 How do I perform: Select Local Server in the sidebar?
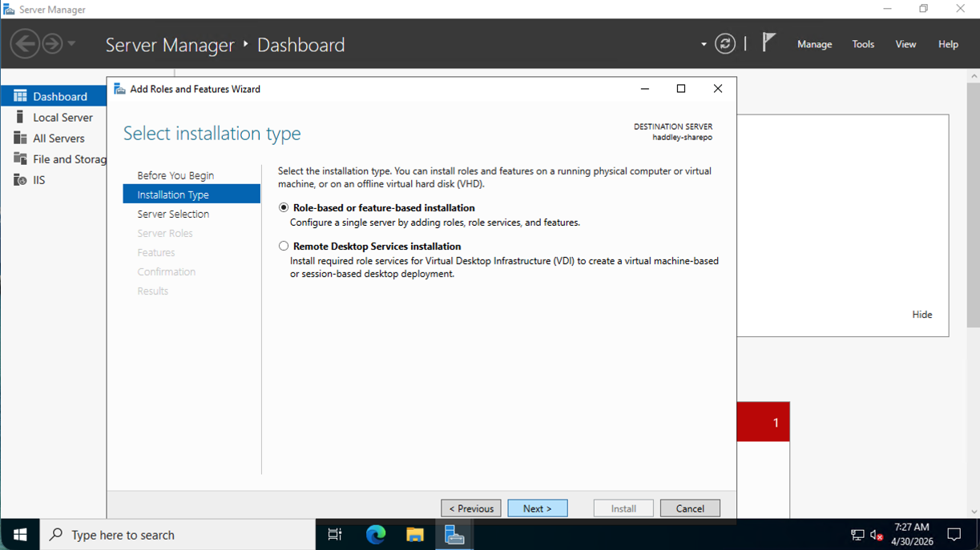tap(54, 117)
